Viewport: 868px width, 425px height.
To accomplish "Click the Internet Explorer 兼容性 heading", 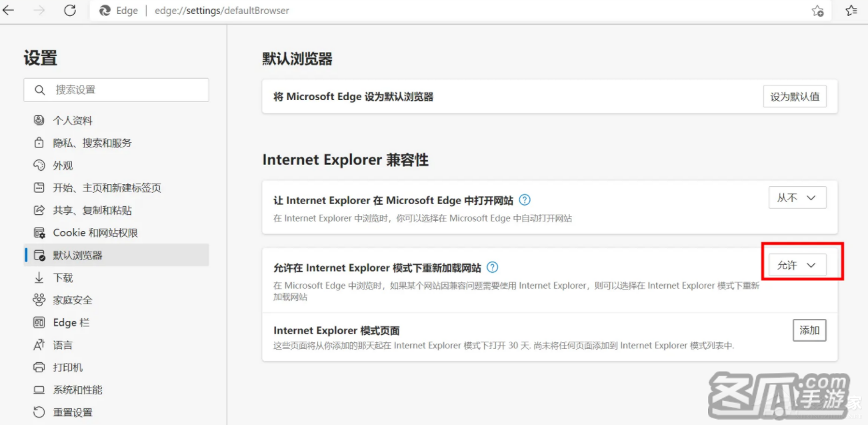I will [345, 160].
